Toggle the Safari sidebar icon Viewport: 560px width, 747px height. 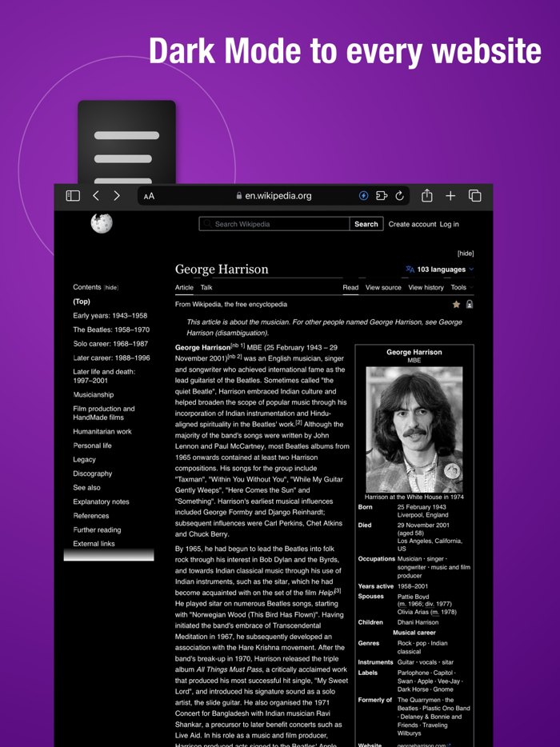coord(73,196)
